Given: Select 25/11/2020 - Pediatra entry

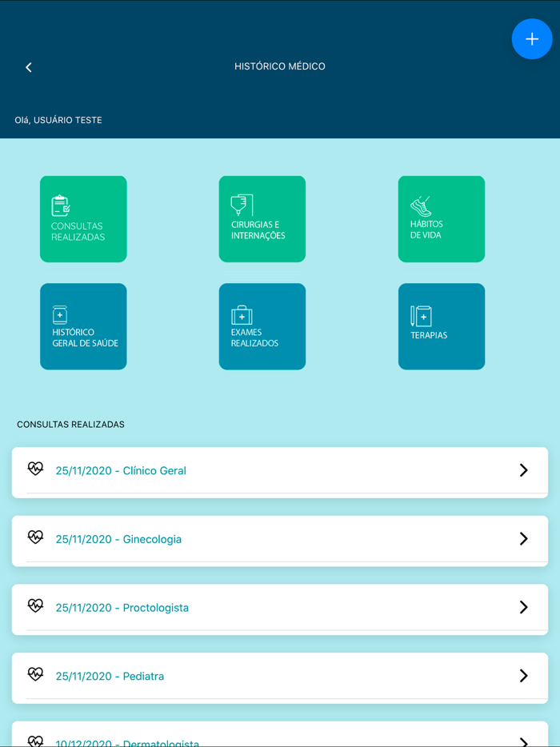Looking at the screenshot, I should [280, 678].
